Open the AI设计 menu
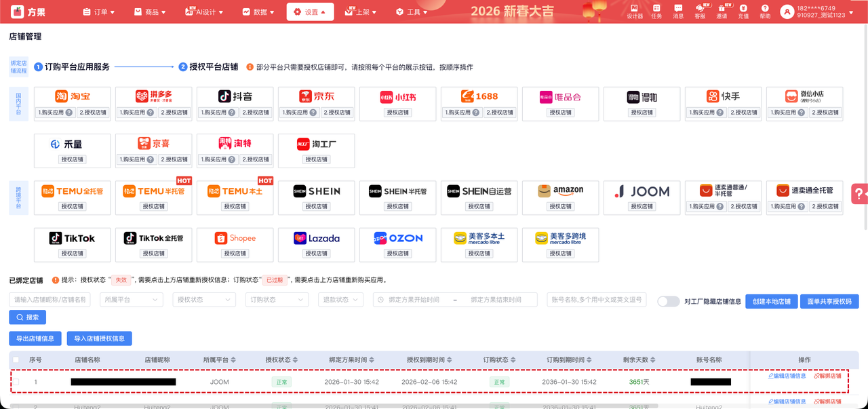 click(x=204, y=12)
